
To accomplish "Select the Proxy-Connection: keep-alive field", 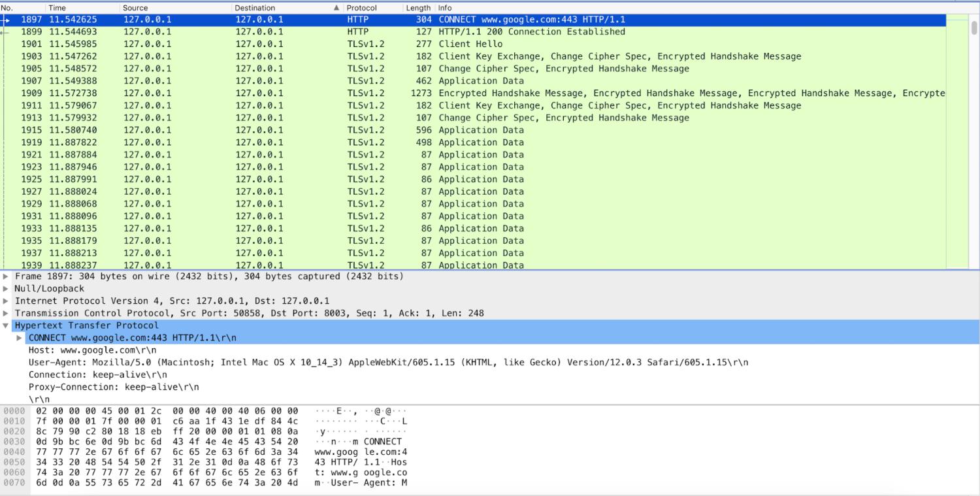I will [114, 387].
